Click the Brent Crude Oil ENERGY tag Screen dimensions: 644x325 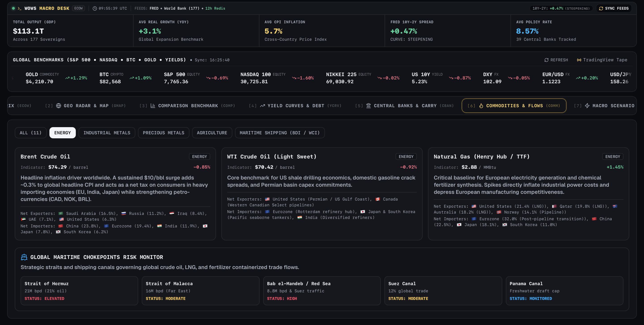tap(199, 157)
